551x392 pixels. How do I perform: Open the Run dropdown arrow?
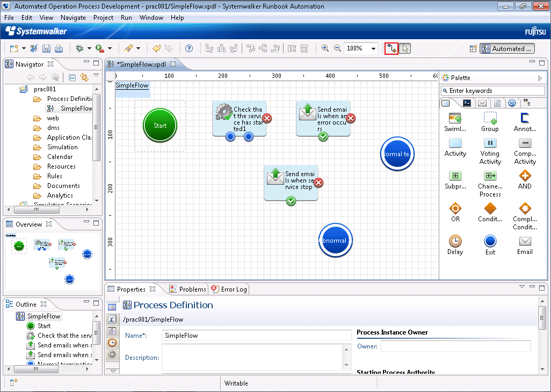click(x=110, y=48)
